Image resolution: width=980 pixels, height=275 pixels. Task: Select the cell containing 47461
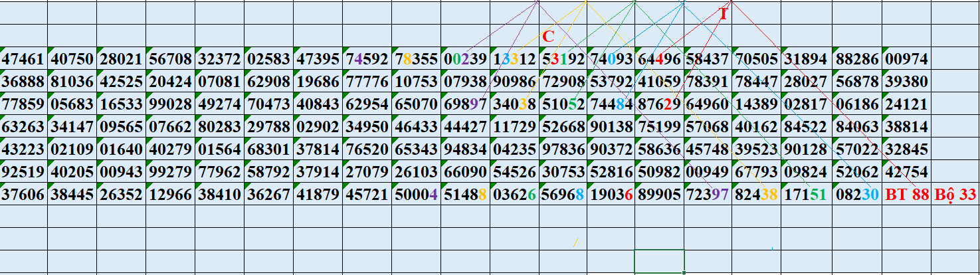tap(23, 60)
